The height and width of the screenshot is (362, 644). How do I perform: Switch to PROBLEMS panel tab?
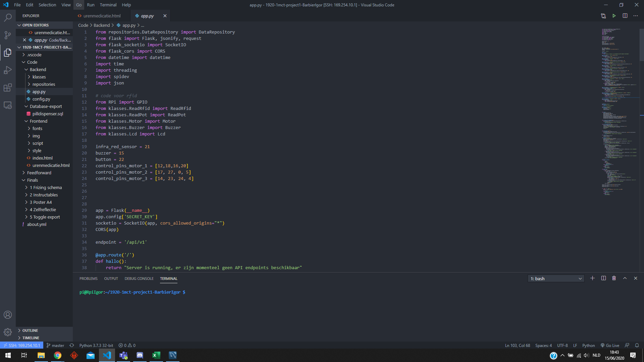[89, 279]
